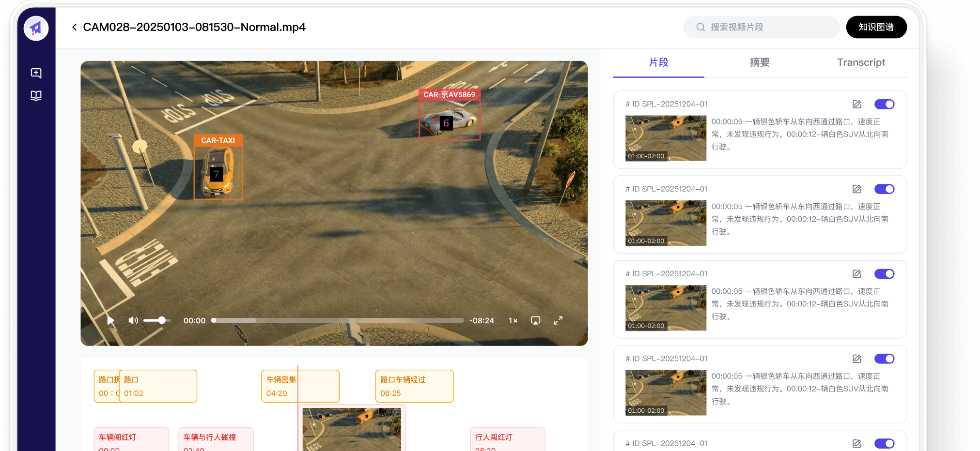Mute the video with the speaker icon

(x=133, y=320)
